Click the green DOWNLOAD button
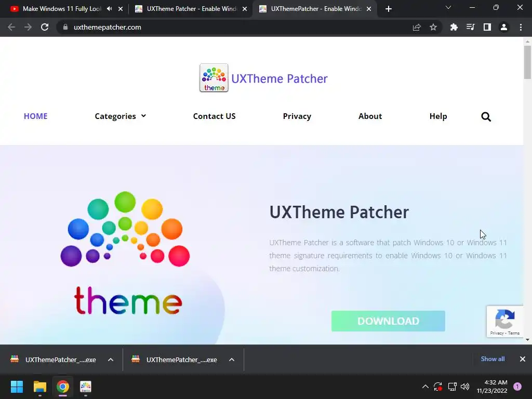Image resolution: width=532 pixels, height=399 pixels. pyautogui.click(x=388, y=321)
